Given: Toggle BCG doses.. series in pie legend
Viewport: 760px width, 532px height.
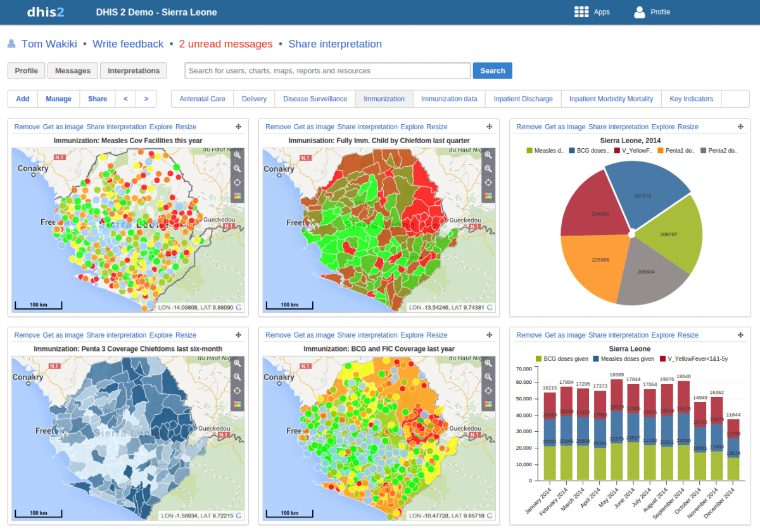Looking at the screenshot, I should [x=590, y=151].
